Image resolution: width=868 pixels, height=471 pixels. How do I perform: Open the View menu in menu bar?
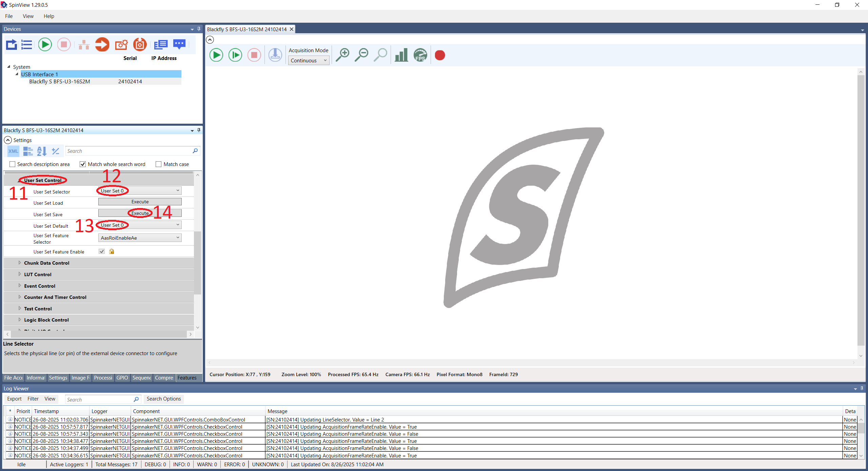(28, 16)
